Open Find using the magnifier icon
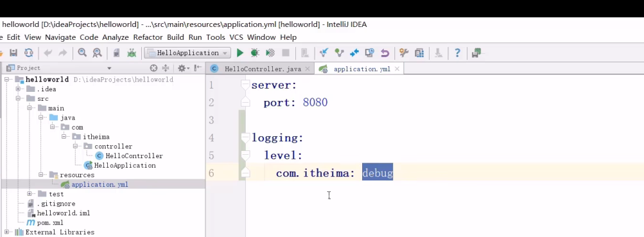Viewport: 644px width, 237px height. point(82,53)
